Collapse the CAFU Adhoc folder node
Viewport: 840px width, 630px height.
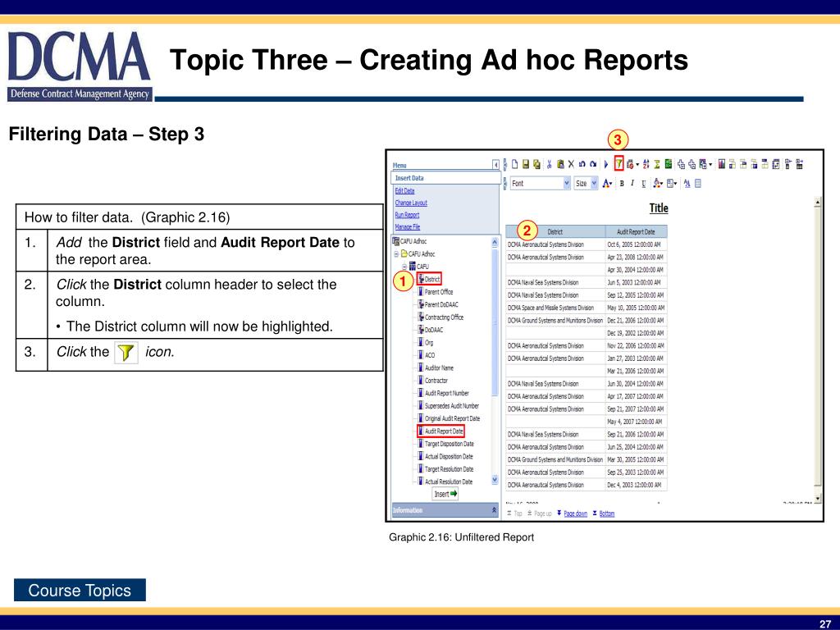click(396, 254)
